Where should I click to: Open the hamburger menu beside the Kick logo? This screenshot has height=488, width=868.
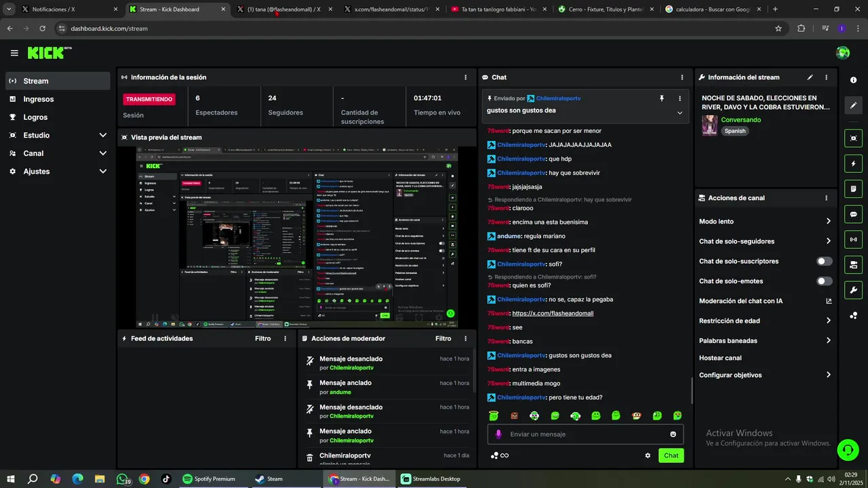(14, 53)
